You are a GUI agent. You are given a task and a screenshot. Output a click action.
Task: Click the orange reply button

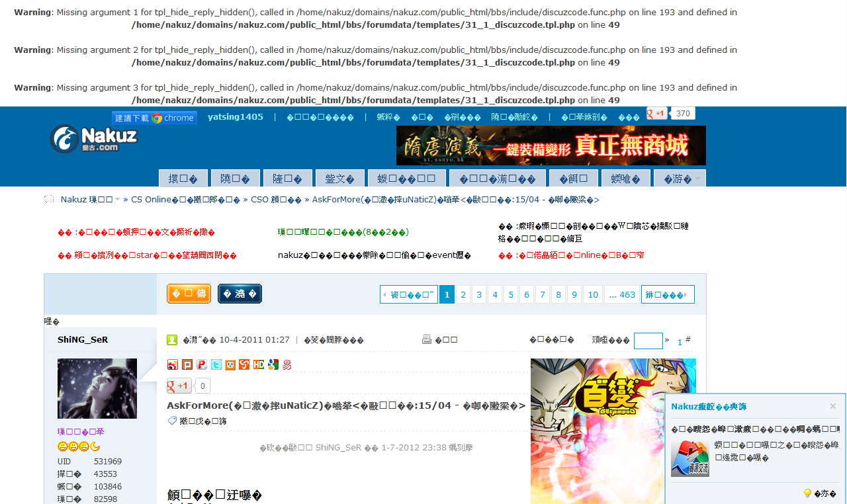[x=189, y=294]
